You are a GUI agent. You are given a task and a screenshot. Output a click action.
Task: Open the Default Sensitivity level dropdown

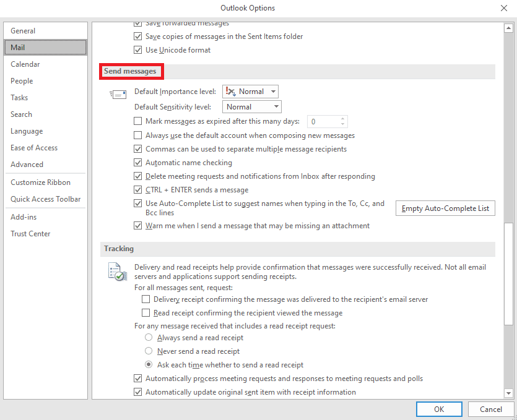(x=252, y=107)
